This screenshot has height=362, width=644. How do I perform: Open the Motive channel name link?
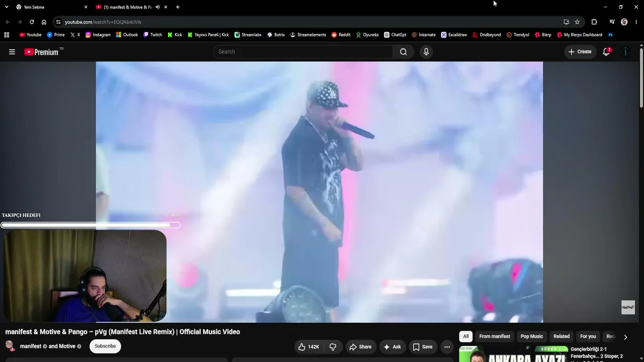click(x=67, y=346)
